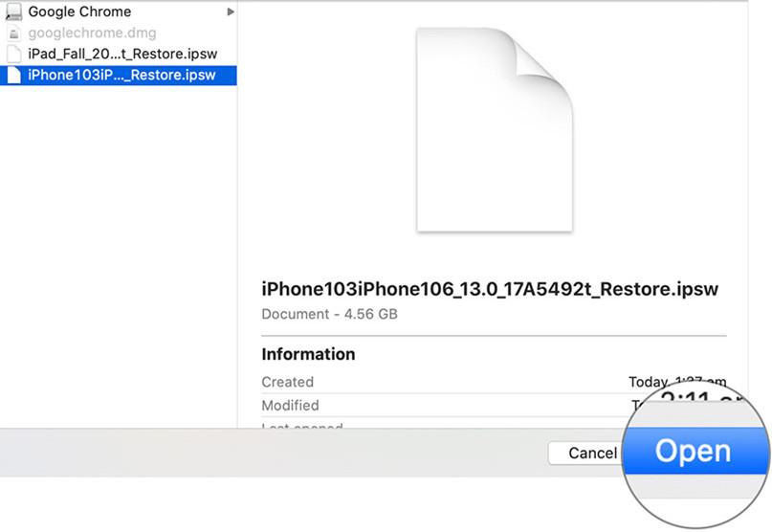Click the Document - 4.56 GB label
Viewport: 772px width, 532px height.
329,314
